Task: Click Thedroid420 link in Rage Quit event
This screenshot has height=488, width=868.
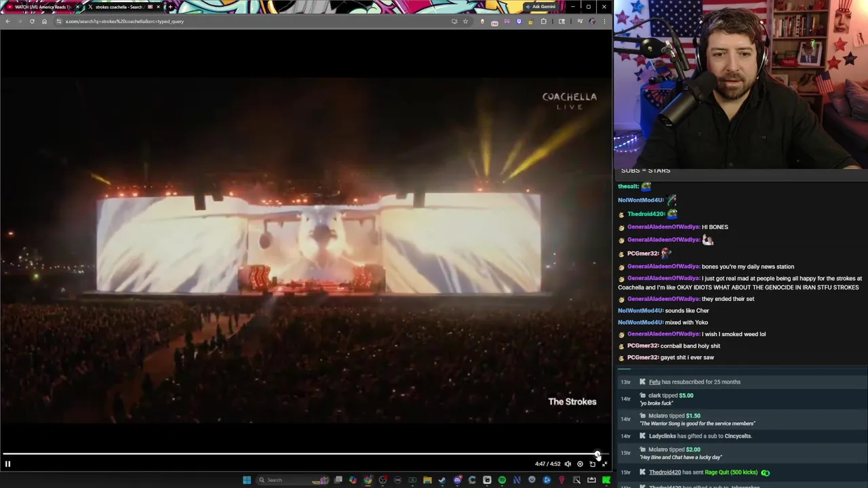Action: click(665, 472)
